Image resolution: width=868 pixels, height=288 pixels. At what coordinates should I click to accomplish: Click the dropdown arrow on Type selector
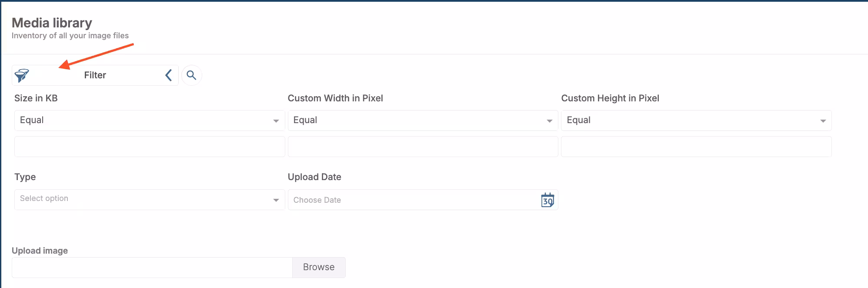tap(276, 200)
